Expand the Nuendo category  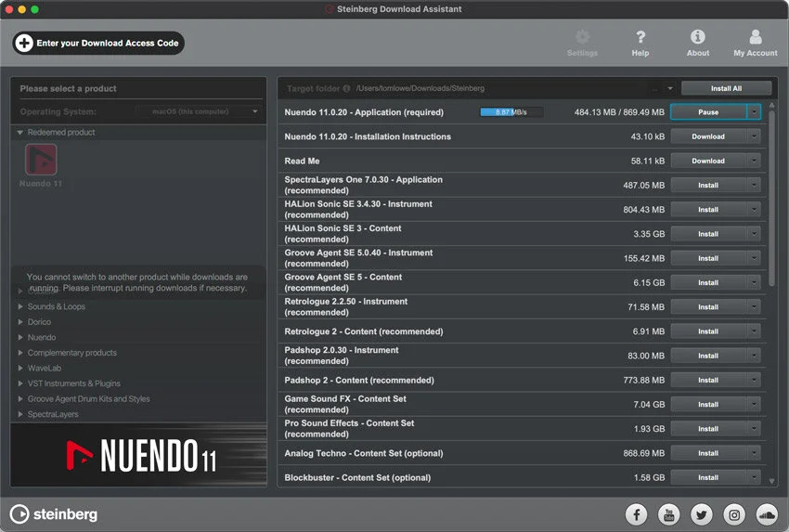(20, 337)
